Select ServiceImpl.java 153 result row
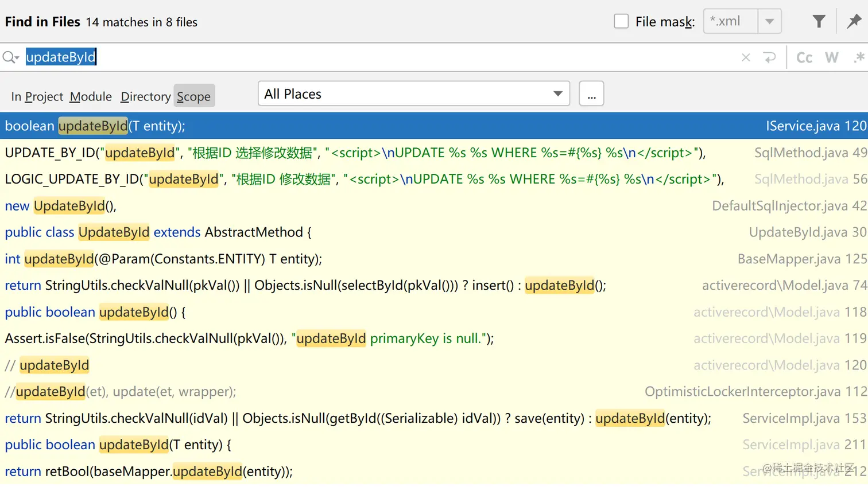Viewport: 868px width, 487px height. click(434, 418)
